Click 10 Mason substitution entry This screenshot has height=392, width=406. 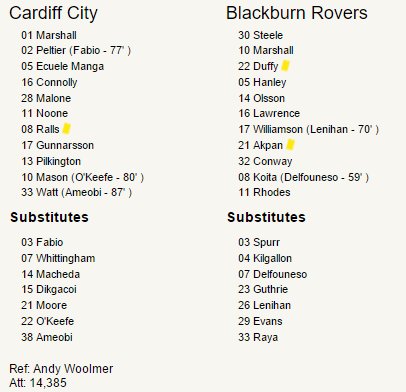click(83, 177)
